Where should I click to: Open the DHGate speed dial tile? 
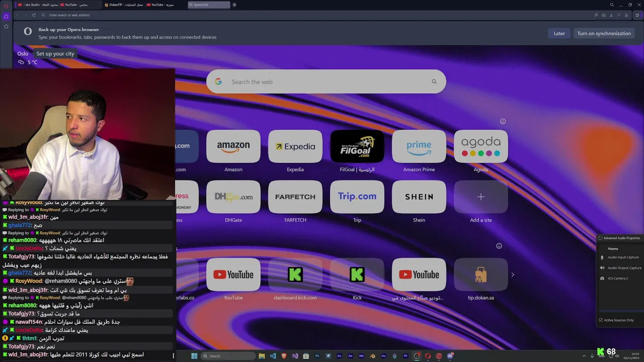(x=233, y=197)
